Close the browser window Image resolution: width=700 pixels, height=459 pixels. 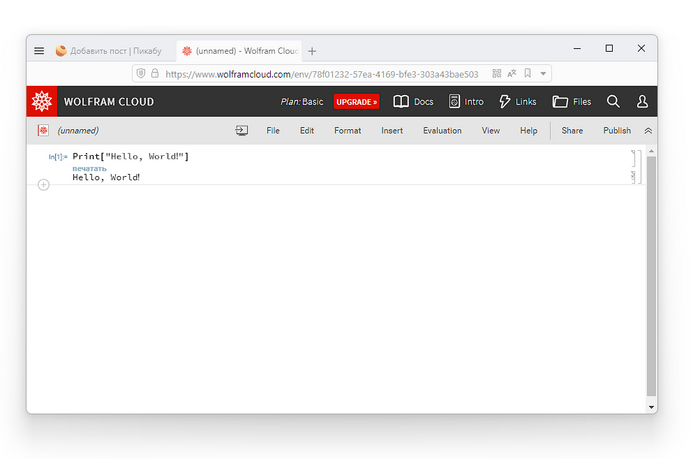pyautogui.click(x=641, y=48)
